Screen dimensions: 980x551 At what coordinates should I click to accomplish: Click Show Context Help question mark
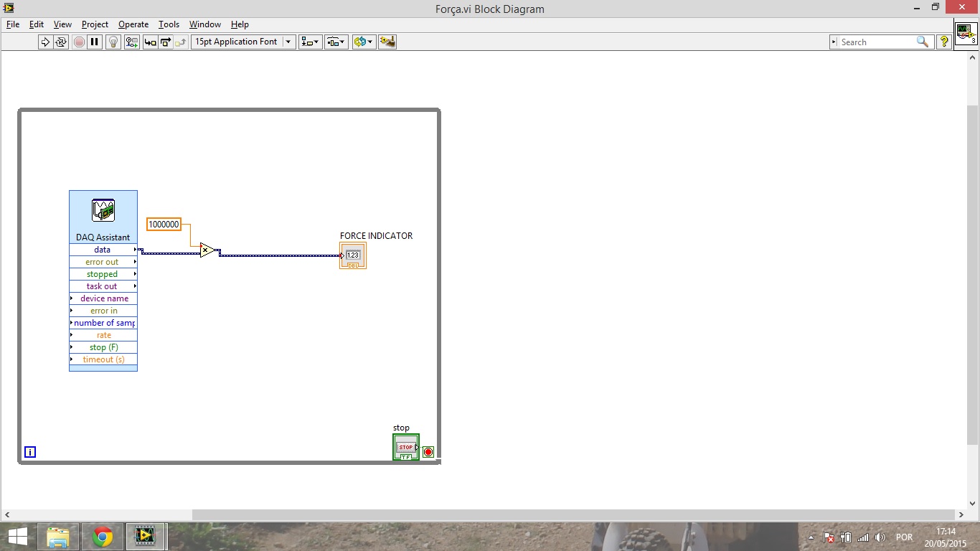point(944,42)
